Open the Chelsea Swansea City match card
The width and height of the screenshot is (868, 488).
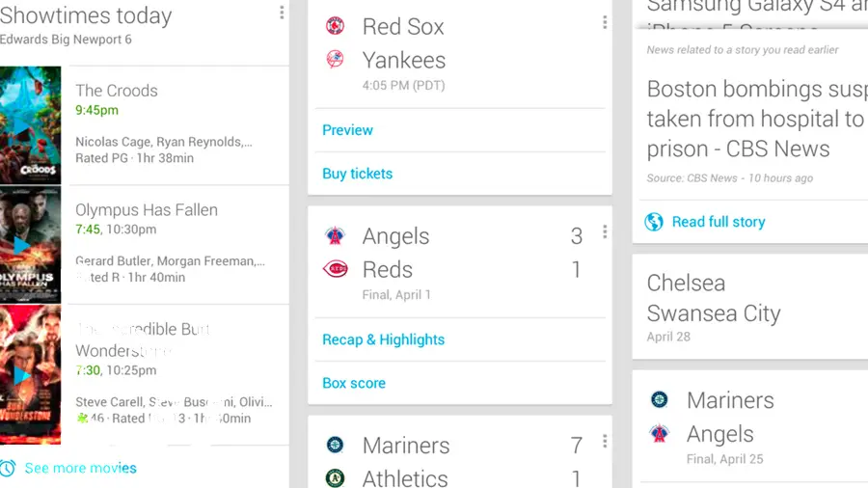[750, 307]
